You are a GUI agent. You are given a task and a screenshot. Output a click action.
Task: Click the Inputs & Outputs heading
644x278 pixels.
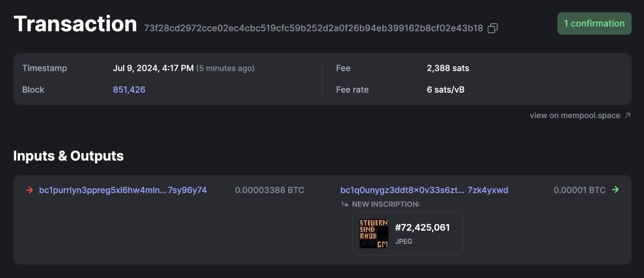pos(68,156)
